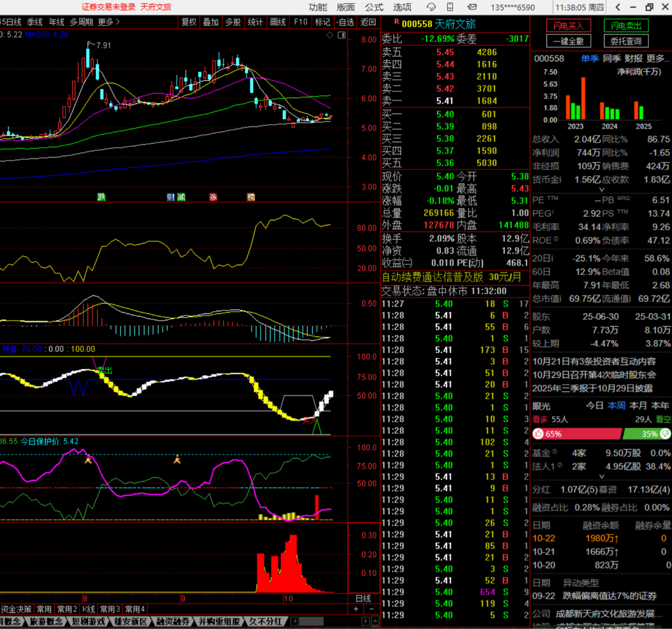Expand the chevron below 法人 row
The image size is (672, 629).
point(601,477)
